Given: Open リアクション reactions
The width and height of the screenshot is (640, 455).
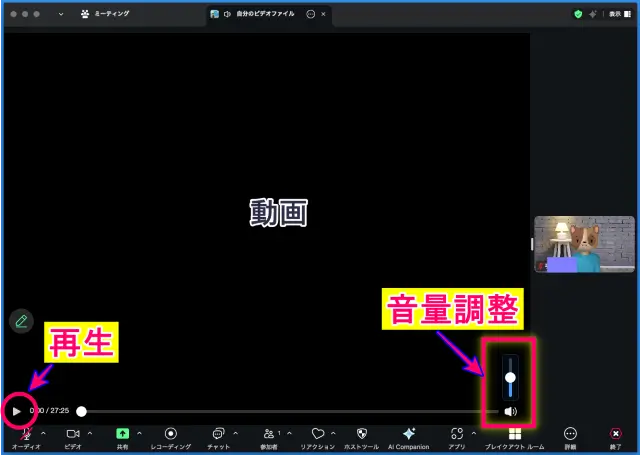Looking at the screenshot, I should coord(318,434).
